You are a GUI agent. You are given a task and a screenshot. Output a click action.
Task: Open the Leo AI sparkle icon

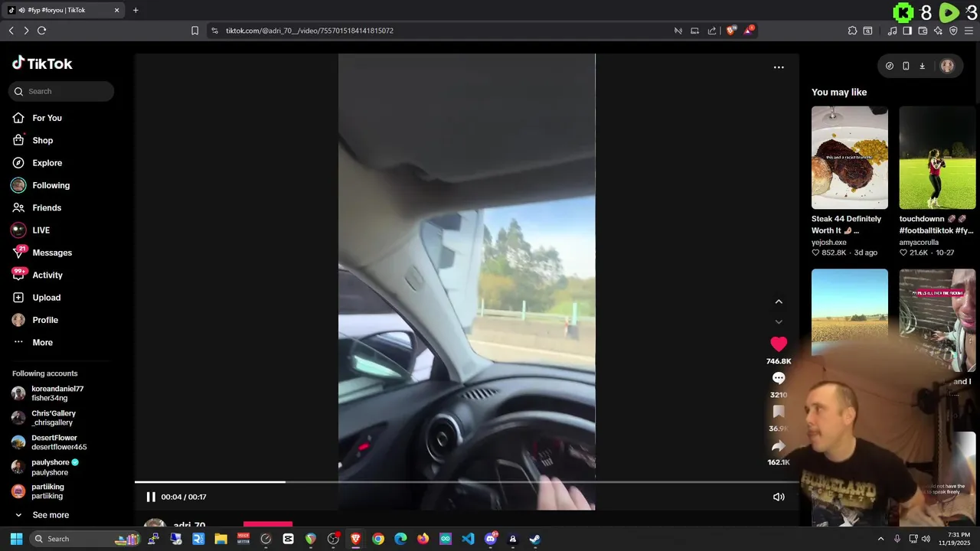click(x=938, y=31)
